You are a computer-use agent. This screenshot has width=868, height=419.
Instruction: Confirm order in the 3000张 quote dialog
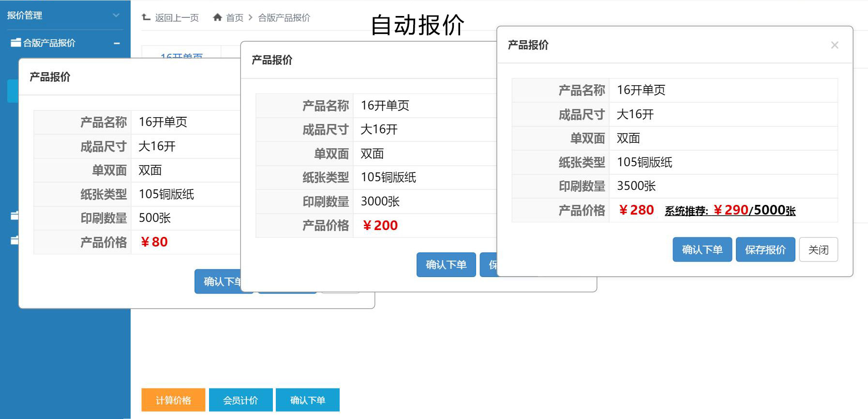pyautogui.click(x=446, y=265)
